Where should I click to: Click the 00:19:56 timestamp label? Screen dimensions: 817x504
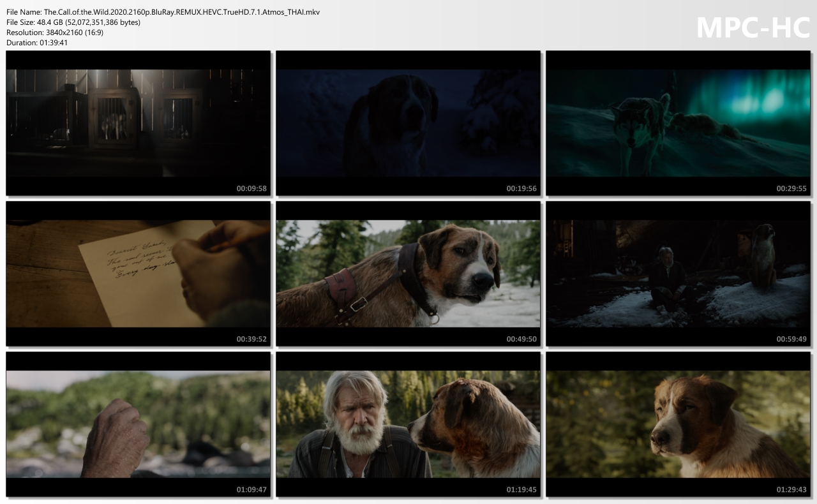coord(521,189)
